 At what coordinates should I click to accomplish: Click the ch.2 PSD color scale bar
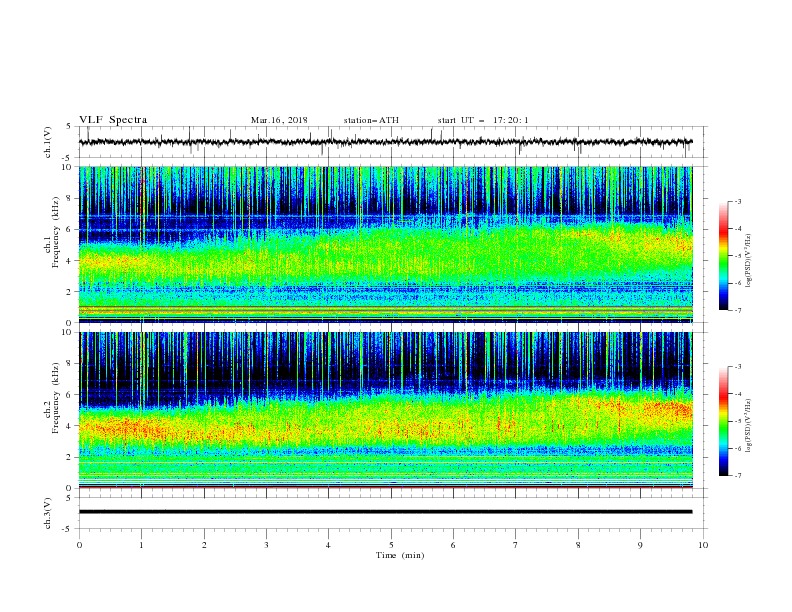(723, 421)
